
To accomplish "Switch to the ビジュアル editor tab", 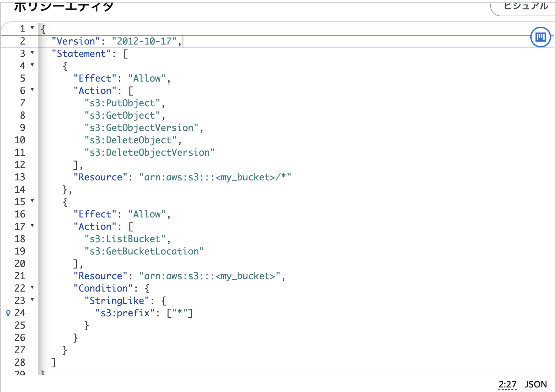I will coord(525,6).
